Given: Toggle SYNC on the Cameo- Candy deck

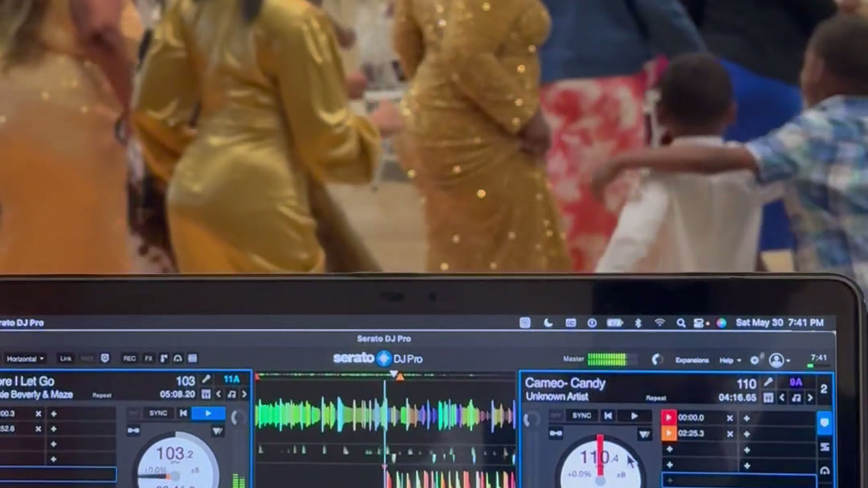Looking at the screenshot, I should click(581, 416).
